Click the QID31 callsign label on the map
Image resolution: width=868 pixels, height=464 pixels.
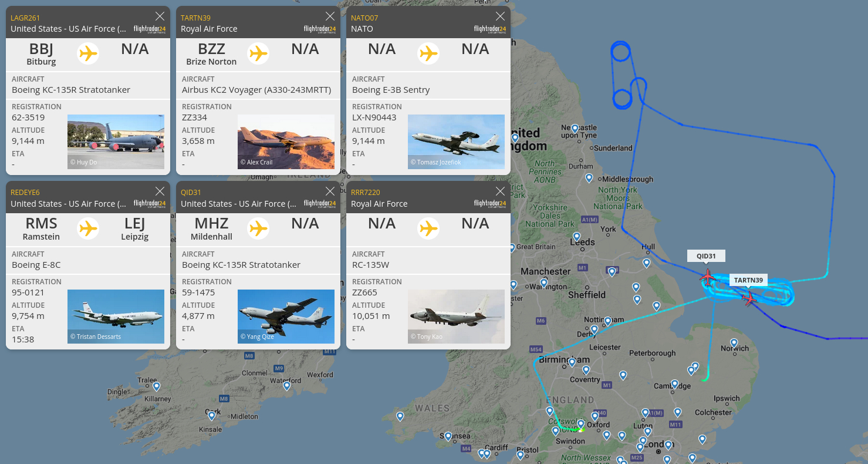(x=706, y=256)
